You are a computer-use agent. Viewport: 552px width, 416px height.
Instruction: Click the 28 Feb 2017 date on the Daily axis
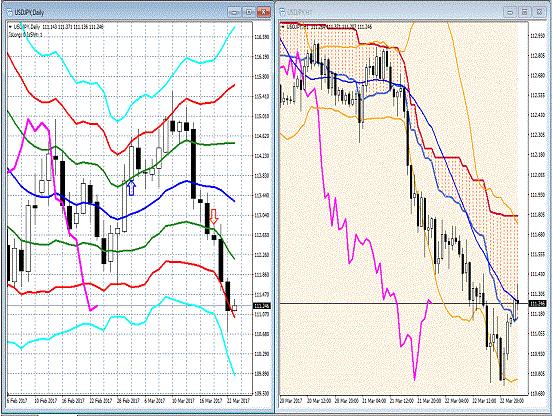[x=128, y=401]
